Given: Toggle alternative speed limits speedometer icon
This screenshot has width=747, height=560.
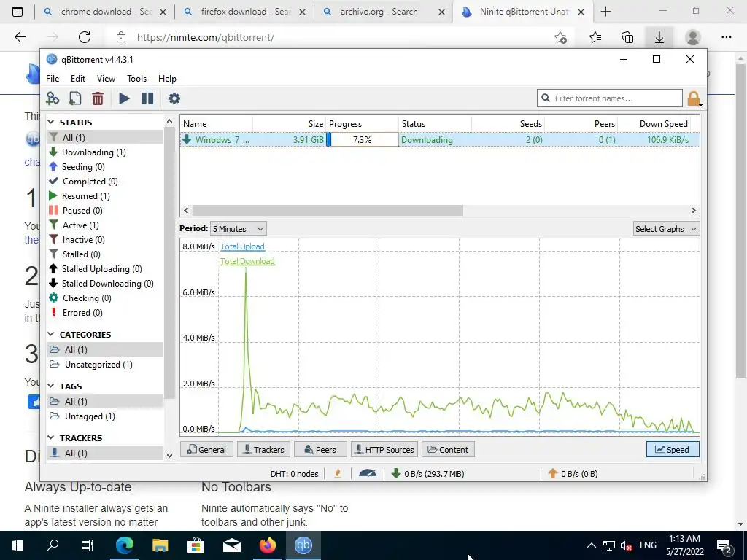Looking at the screenshot, I should (x=368, y=473).
